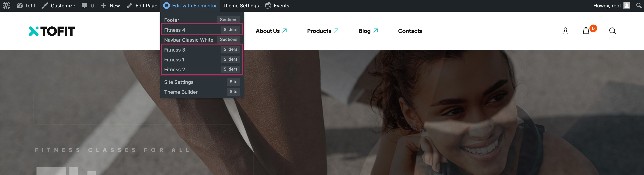644x175 pixels.
Task: Edit the Fitness 2 slider
Action: [x=202, y=70]
